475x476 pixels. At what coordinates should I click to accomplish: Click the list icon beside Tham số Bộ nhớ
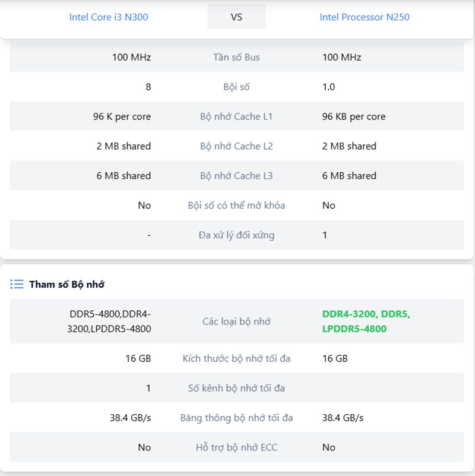click(x=17, y=284)
